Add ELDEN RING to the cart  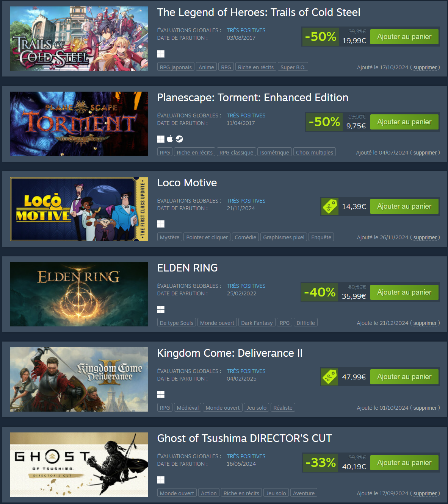point(404,292)
